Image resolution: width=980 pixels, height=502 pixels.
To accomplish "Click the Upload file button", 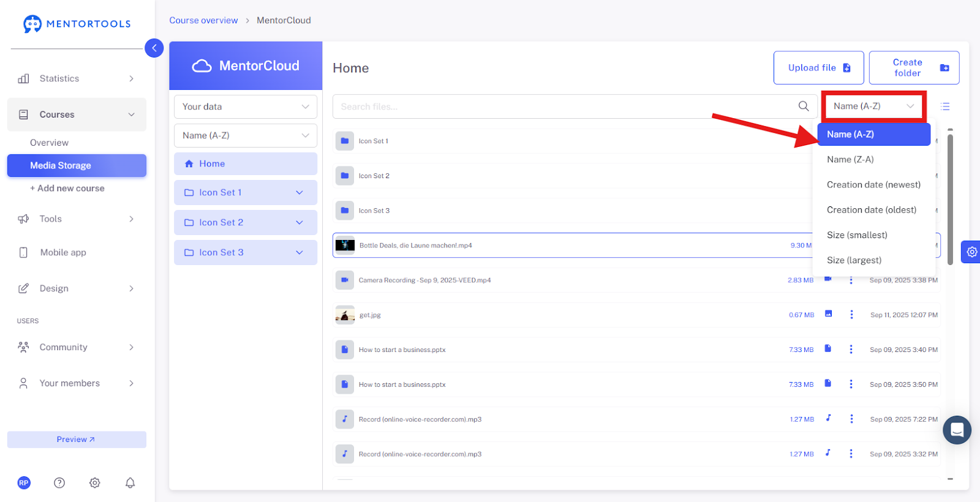I will point(819,67).
